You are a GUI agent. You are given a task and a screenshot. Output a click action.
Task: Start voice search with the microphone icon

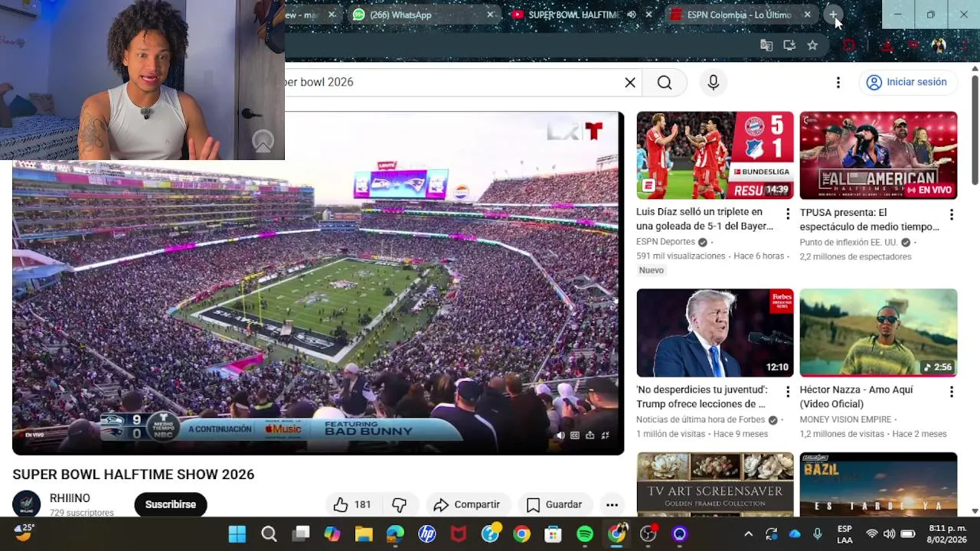point(714,82)
